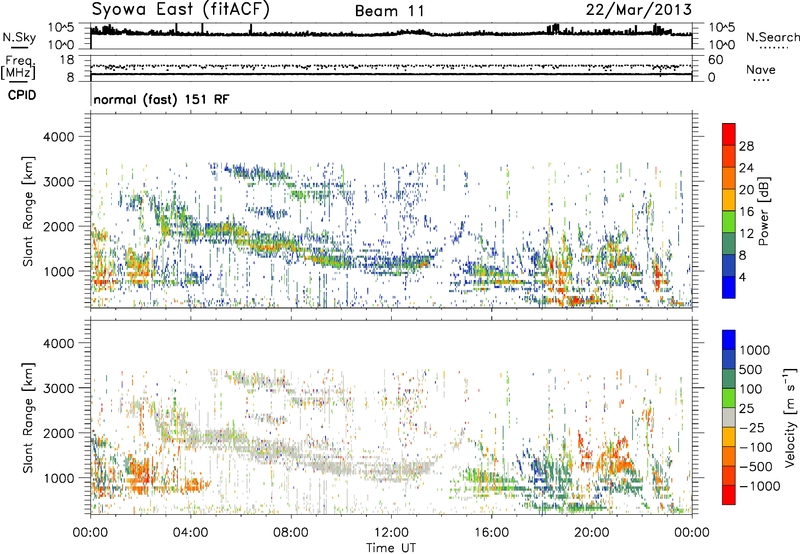Image resolution: width=800 pixels, height=554 pixels.
Task: Click red top segment of Power color bar
Action: pos(729,135)
